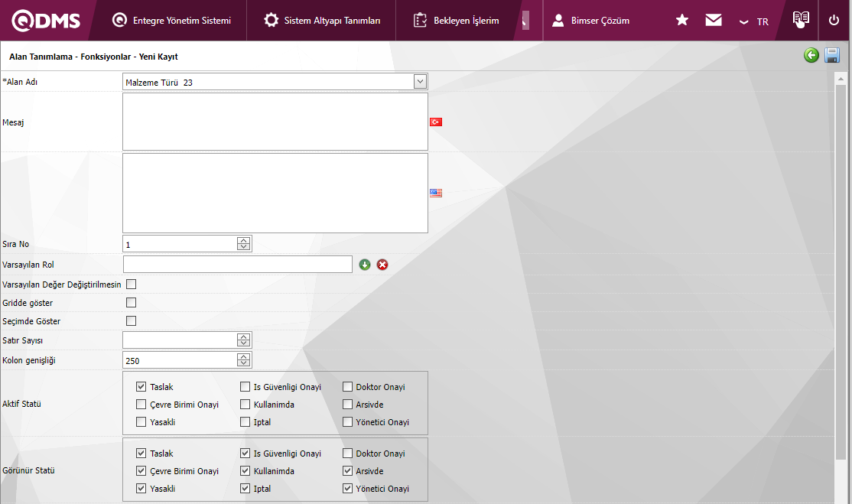
Task: Clear default role with red X icon
Action: (x=382, y=265)
